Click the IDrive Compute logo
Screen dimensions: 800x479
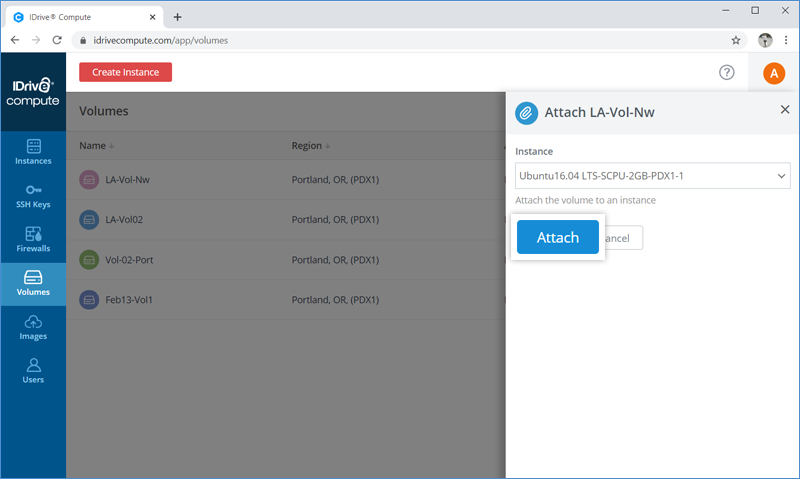click(33, 92)
